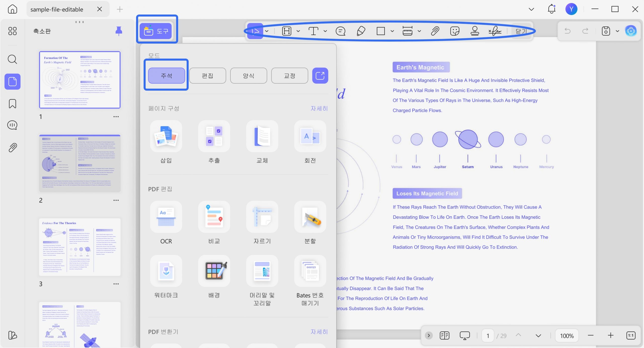This screenshot has width=644, height=348.
Task: Open 자세히 link for PDF 변환기
Action: tap(319, 332)
